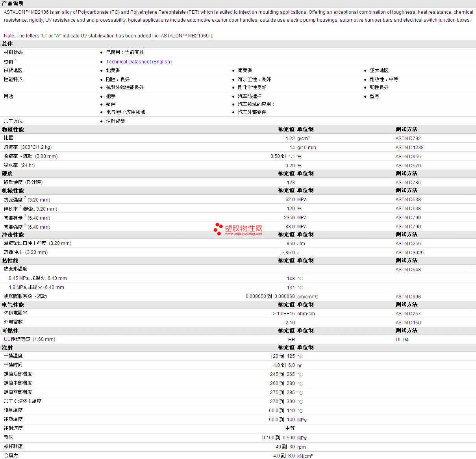The image size is (476, 459).
Task: Click 注射成型 processing method
Action: (x=115, y=121)
